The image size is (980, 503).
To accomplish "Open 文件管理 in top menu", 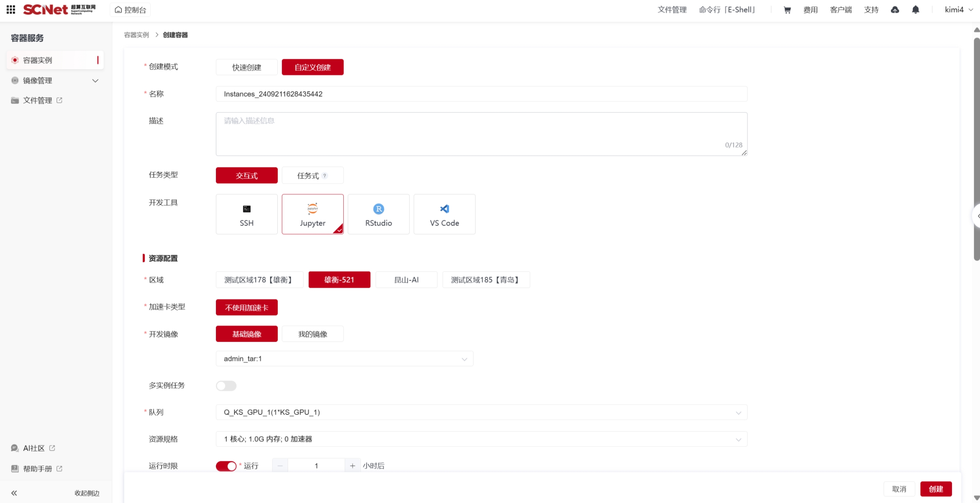I will click(x=672, y=10).
